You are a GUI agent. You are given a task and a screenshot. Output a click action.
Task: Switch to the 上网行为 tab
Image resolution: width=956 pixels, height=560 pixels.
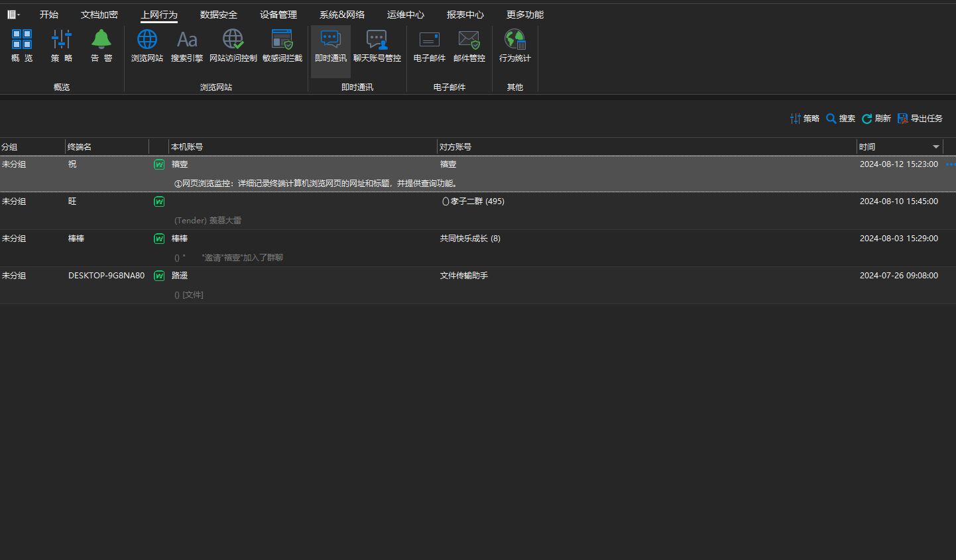[159, 15]
